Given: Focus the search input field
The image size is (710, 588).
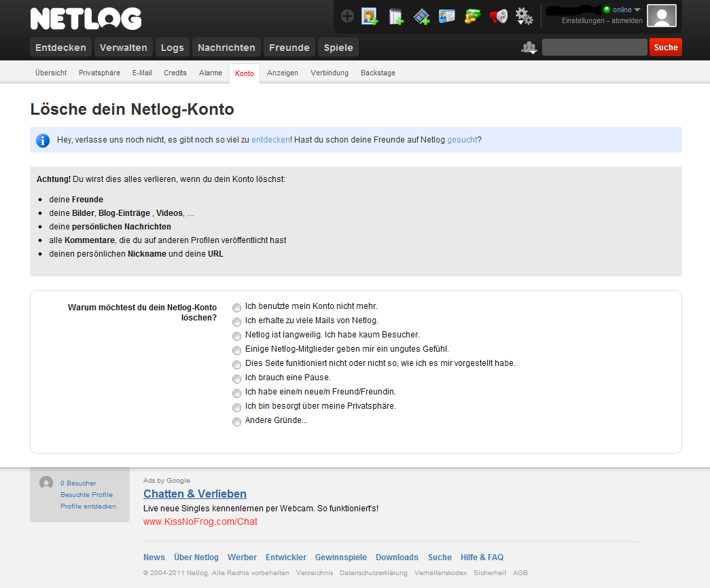Looking at the screenshot, I should 594,47.
